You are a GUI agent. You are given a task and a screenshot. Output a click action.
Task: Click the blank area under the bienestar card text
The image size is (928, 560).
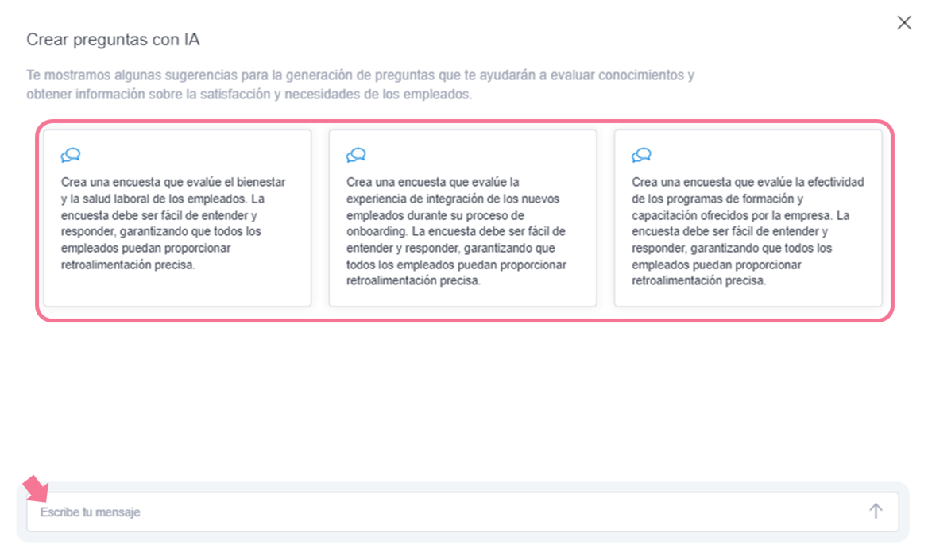176,288
